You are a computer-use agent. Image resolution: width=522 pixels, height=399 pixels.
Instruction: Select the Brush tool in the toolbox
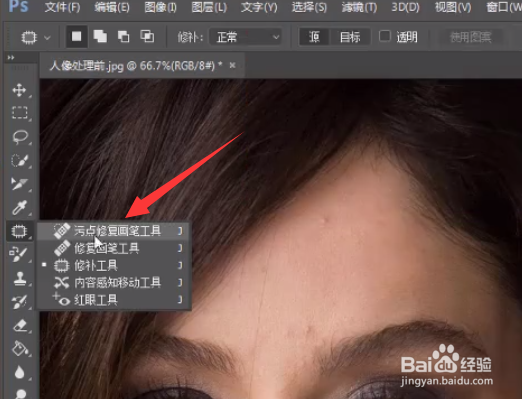[19, 254]
